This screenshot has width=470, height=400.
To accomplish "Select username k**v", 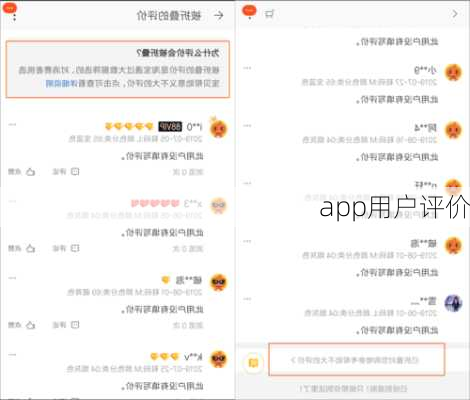I will tap(193, 357).
